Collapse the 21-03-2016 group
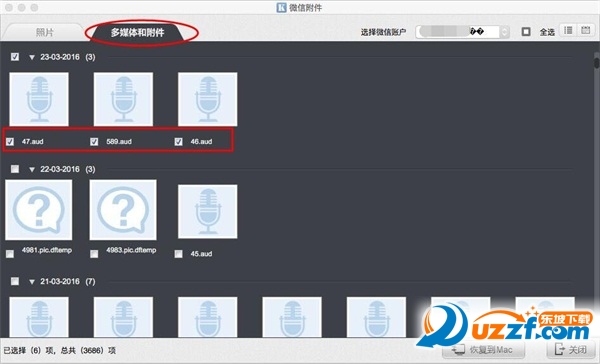This screenshot has width=600, height=364. pos(32,282)
